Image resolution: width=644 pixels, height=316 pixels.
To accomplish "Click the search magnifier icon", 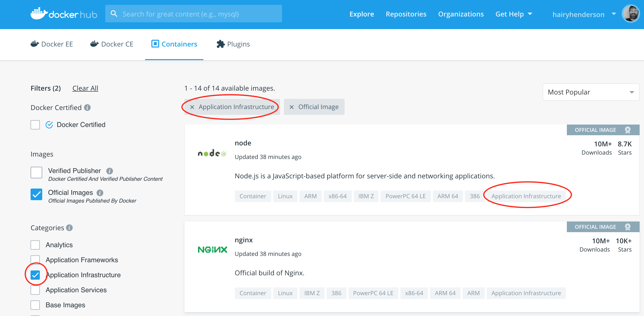I will [114, 14].
